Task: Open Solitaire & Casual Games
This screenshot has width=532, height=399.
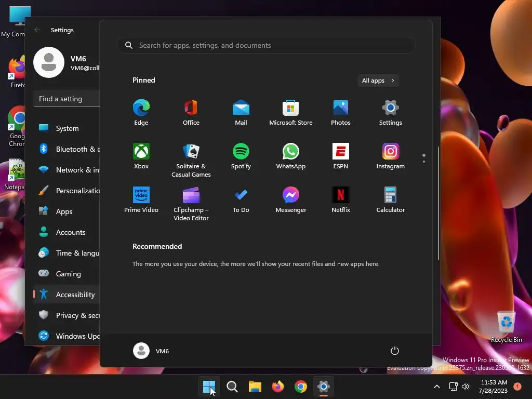Action: click(191, 160)
